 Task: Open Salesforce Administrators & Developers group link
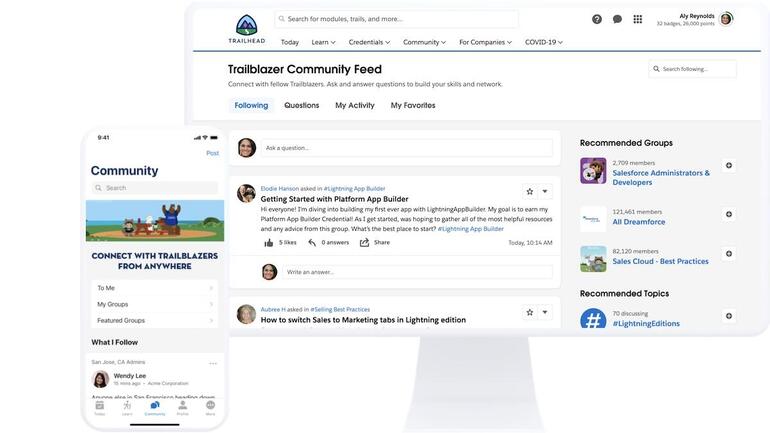[x=661, y=178]
